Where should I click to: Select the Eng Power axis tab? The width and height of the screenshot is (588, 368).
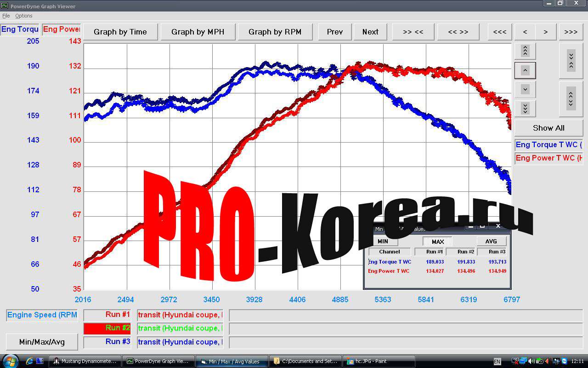coord(62,29)
